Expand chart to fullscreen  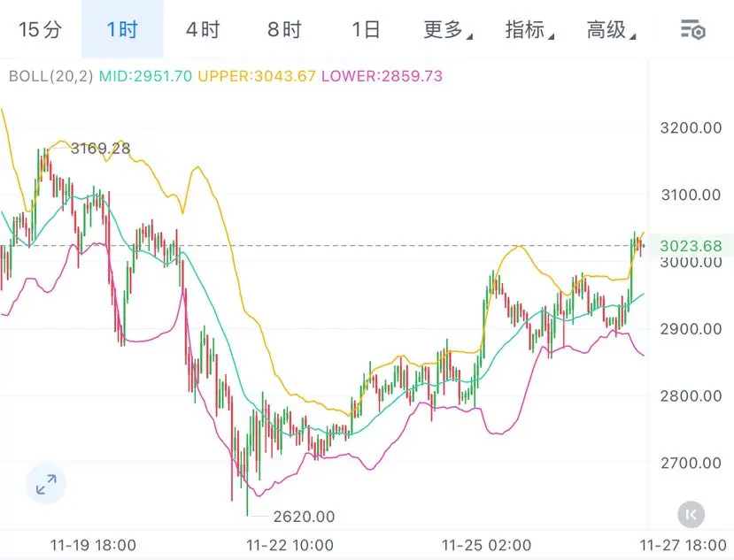click(46, 484)
